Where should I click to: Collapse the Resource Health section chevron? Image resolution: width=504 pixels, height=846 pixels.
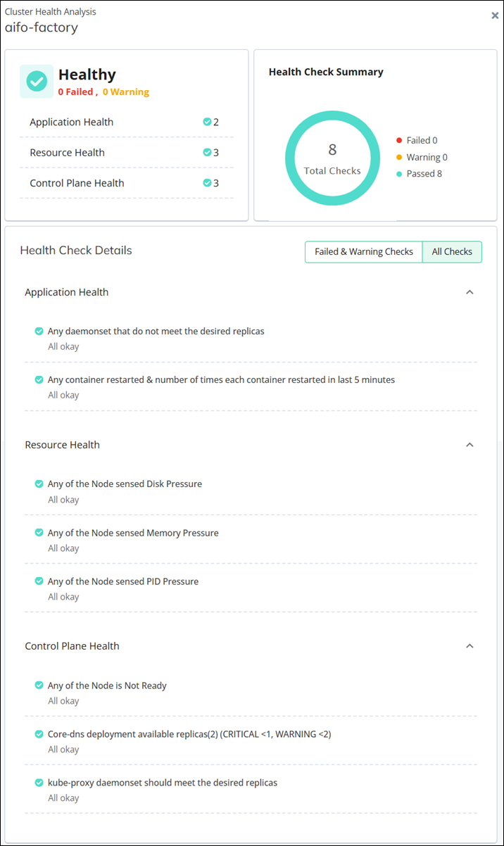(x=470, y=444)
